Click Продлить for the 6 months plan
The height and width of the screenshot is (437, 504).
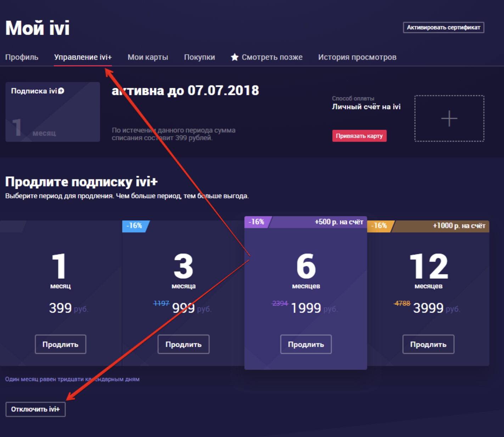click(x=306, y=344)
